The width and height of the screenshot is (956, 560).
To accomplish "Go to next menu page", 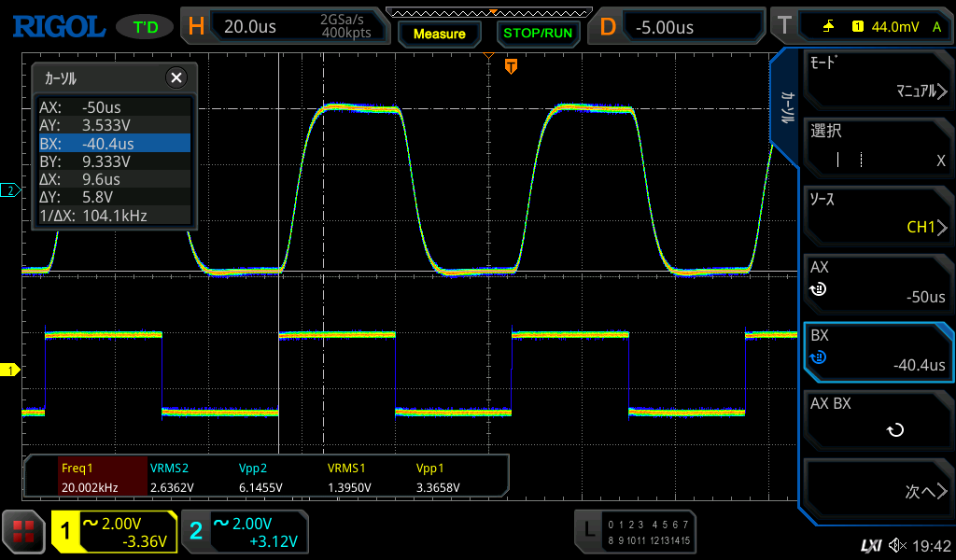I will point(878,492).
